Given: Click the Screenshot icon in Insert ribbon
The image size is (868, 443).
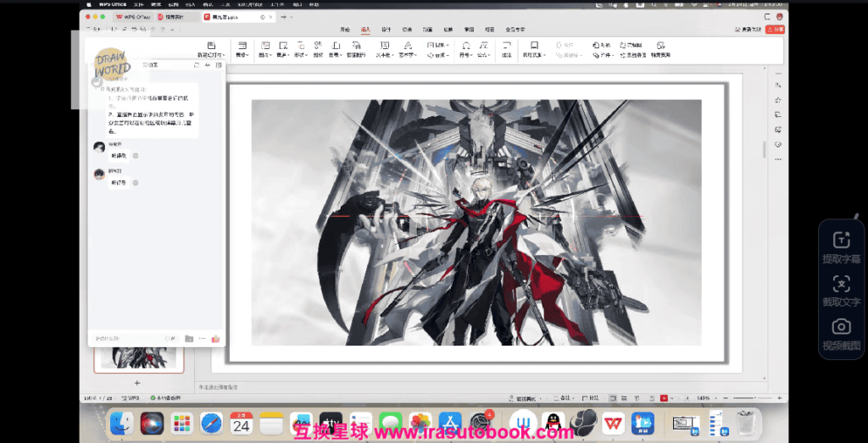Looking at the screenshot, I should (x=283, y=46).
